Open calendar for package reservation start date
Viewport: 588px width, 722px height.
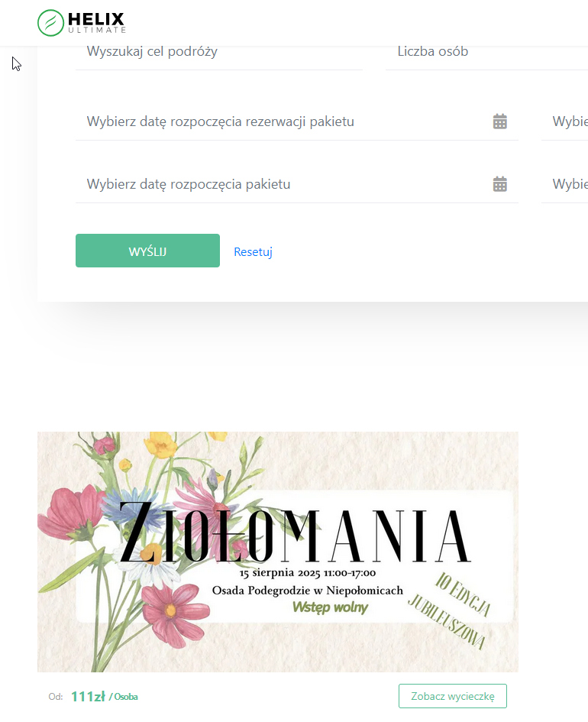pos(500,121)
